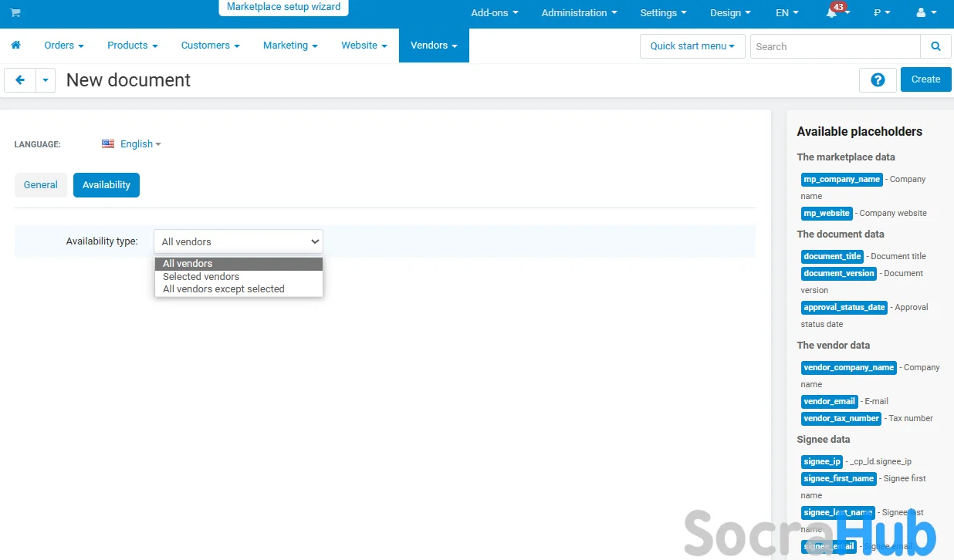Click the vendor_company_name placeholder tag
Image resolution: width=954 pixels, height=560 pixels.
coord(848,368)
